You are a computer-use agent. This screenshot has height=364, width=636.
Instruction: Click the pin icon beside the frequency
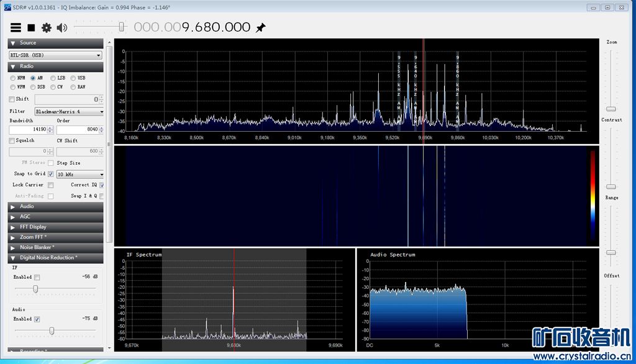[x=261, y=27]
